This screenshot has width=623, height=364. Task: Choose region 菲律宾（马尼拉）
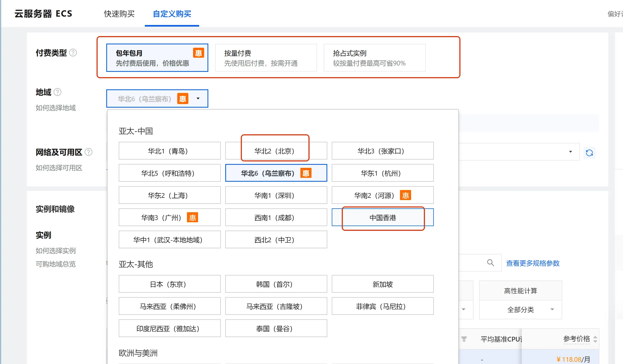click(x=383, y=306)
